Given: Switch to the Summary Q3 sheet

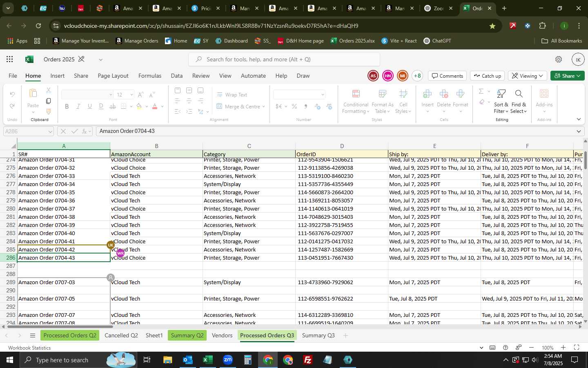Looking at the screenshot, I should tap(318, 335).
